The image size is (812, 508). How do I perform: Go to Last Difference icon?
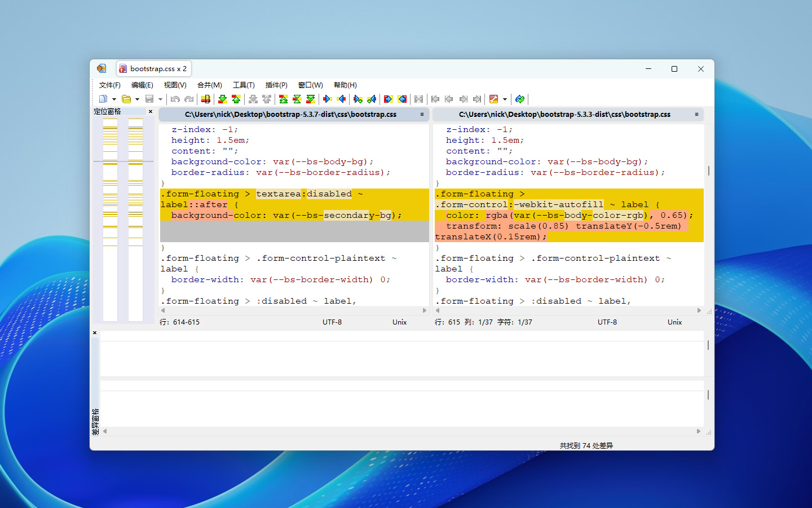tap(311, 99)
